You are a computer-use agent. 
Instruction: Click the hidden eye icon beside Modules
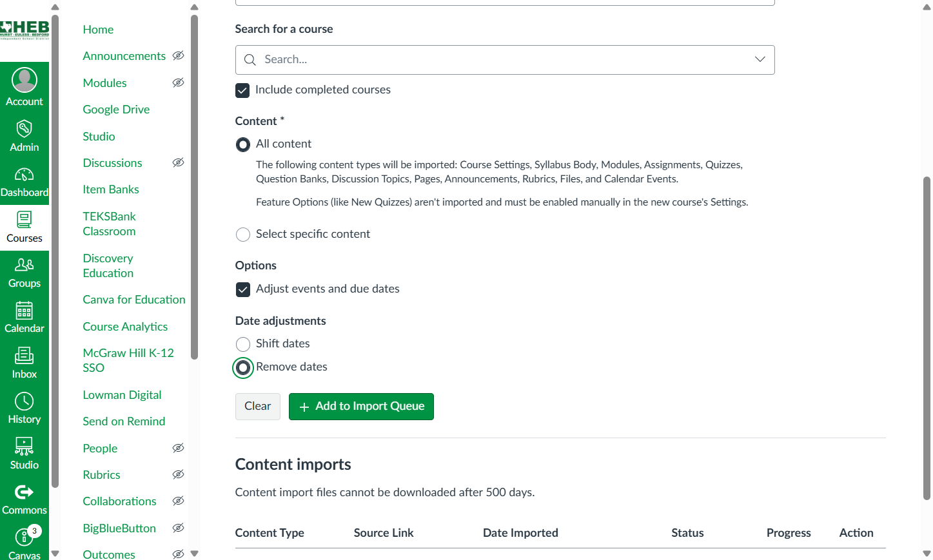click(x=179, y=82)
